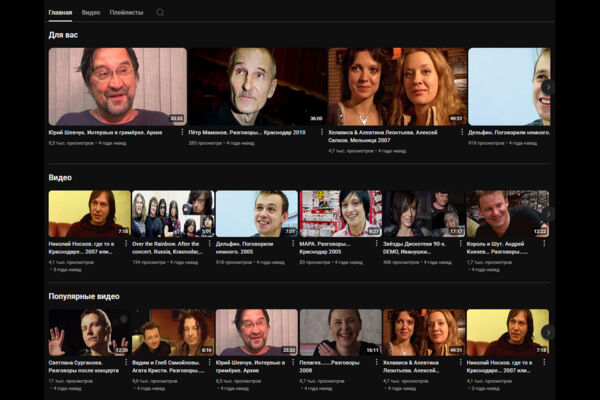Play Звёзды Дискотеки 90-х thumbnail
The width and height of the screenshot is (600, 400).
(x=424, y=214)
